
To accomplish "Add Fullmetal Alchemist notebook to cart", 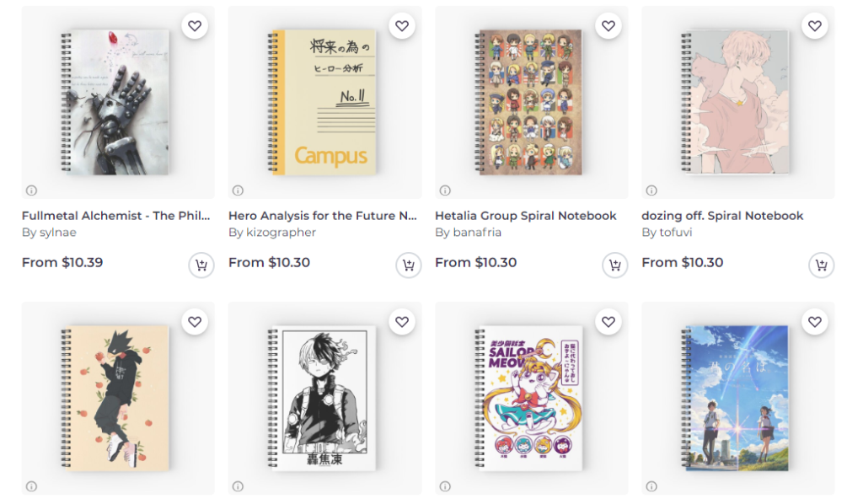I will tap(201, 265).
